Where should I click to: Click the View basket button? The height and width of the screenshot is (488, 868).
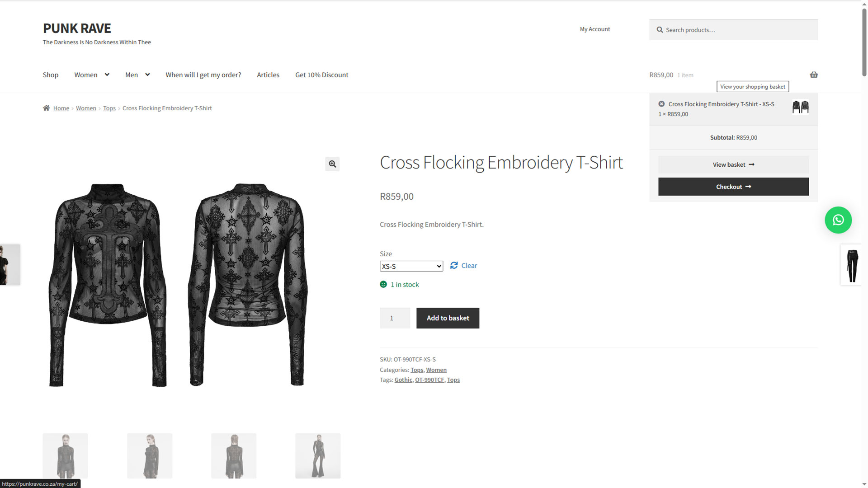coord(733,164)
